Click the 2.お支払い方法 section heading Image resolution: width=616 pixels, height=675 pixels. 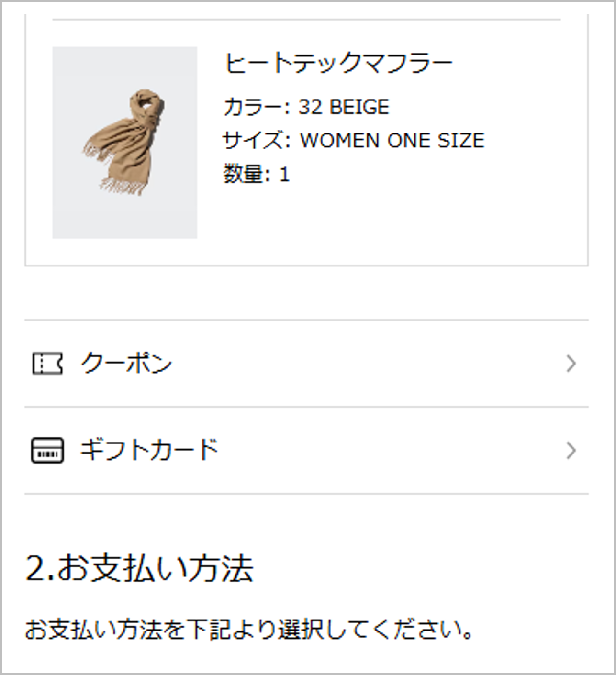[139, 568]
